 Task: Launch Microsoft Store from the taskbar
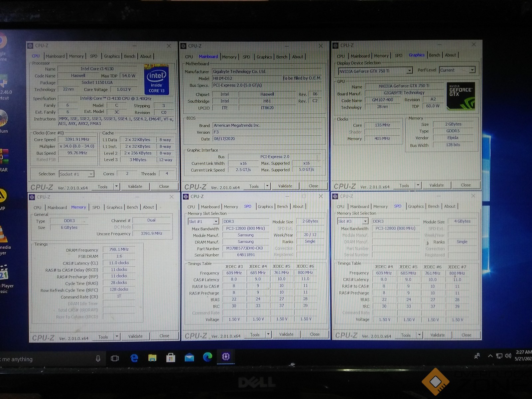(x=171, y=358)
